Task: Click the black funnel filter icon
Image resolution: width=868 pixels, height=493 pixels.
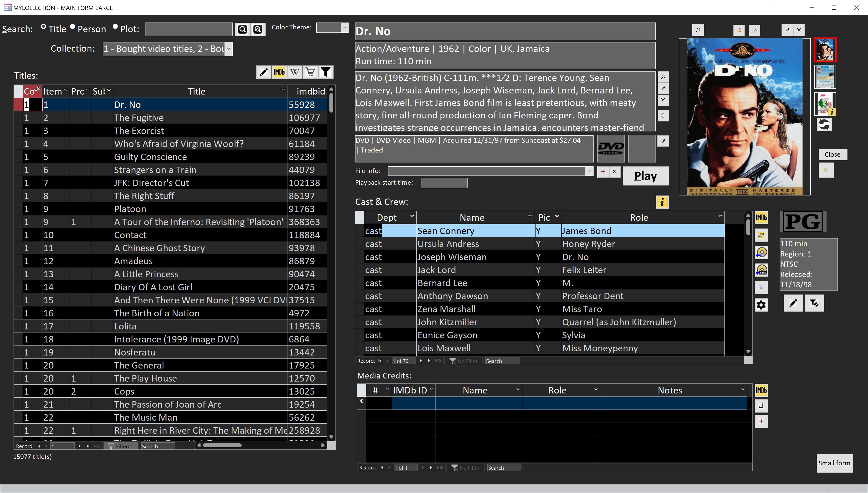Action: pyautogui.click(x=326, y=72)
